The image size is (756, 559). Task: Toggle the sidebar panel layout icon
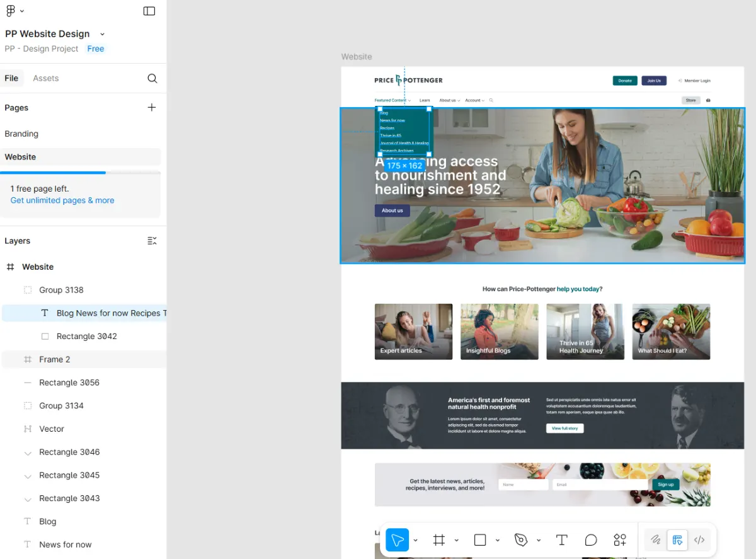click(149, 11)
